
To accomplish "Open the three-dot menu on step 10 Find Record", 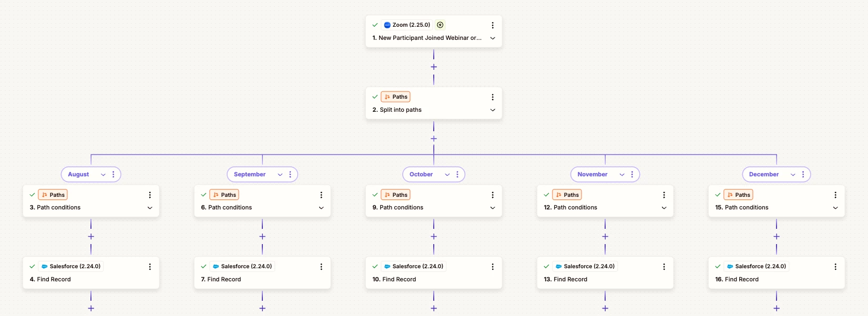I will pyautogui.click(x=493, y=267).
